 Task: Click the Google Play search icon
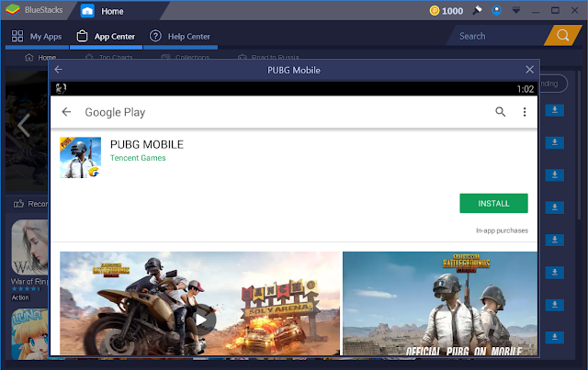click(x=500, y=112)
